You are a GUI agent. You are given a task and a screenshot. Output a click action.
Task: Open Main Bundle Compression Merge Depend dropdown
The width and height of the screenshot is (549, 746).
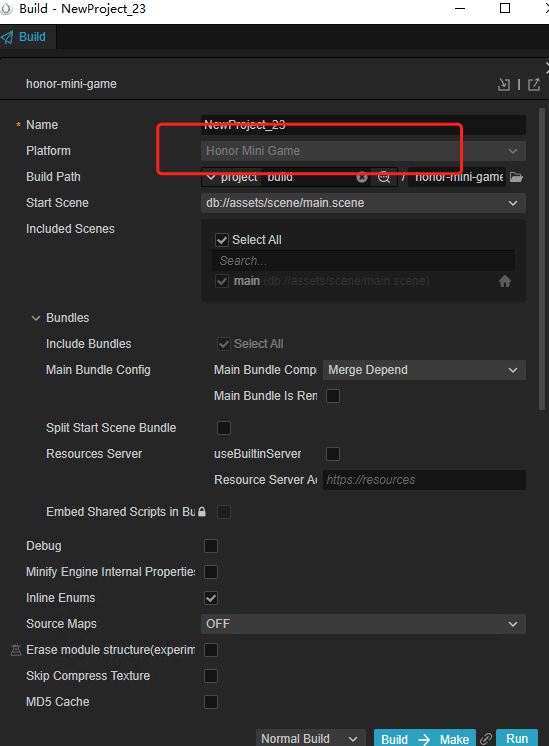(x=424, y=370)
